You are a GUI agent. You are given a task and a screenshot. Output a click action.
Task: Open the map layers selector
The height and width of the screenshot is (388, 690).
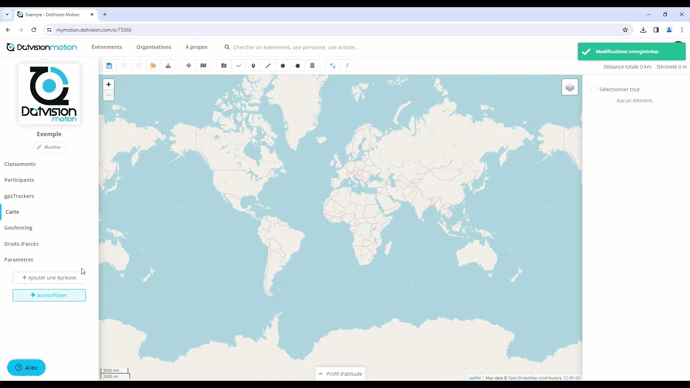[x=570, y=87]
